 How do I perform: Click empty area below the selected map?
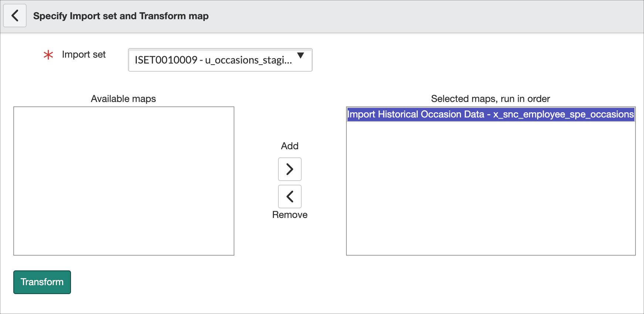point(490,188)
